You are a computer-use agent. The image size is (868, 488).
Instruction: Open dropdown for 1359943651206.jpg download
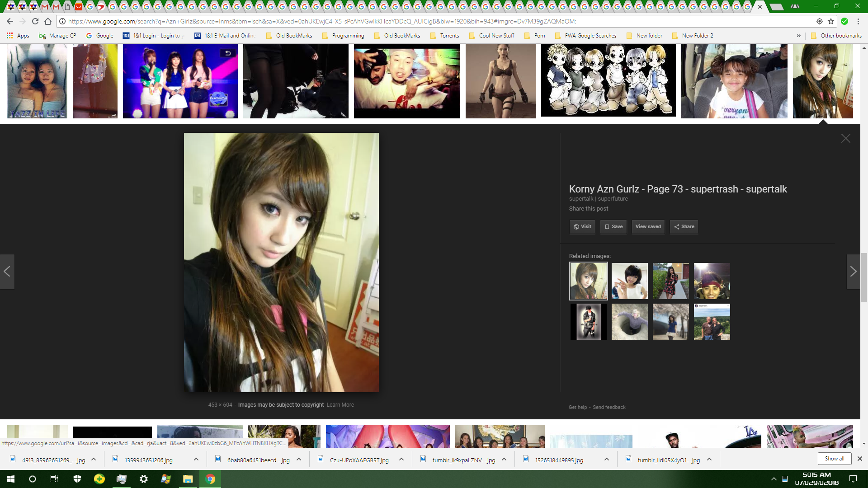click(x=196, y=460)
